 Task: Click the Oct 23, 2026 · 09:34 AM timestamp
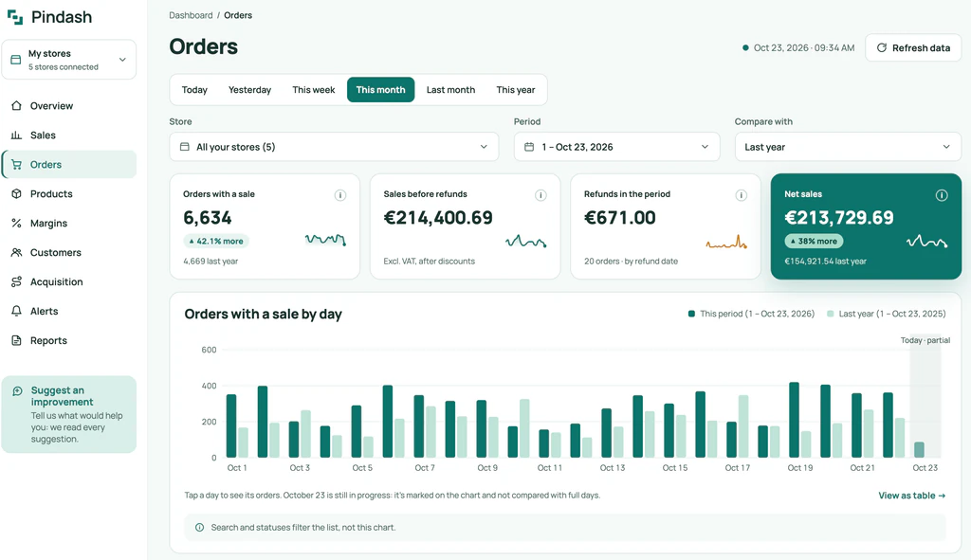(804, 47)
